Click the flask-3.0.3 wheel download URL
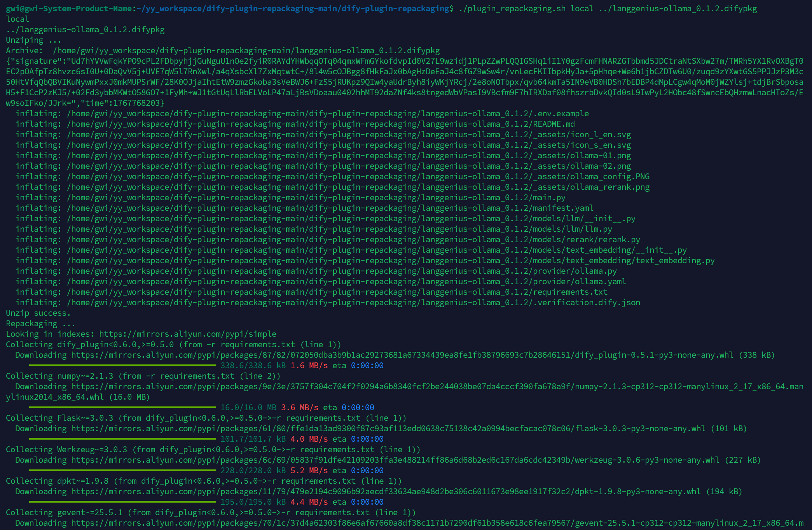Viewport: 812px width, 530px height. click(x=388, y=429)
